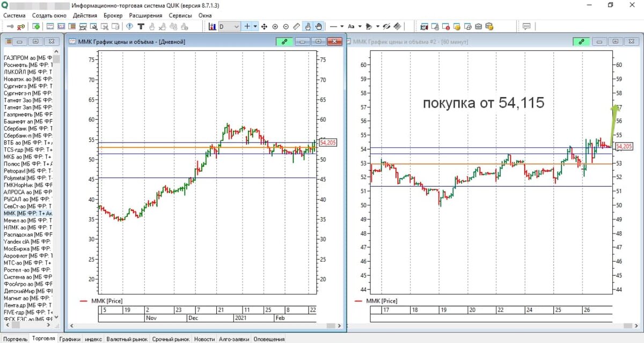Screen dimensions: 644x343
Task: Click the disconnect red-cross key icon
Action: pyautogui.click(x=21, y=26)
